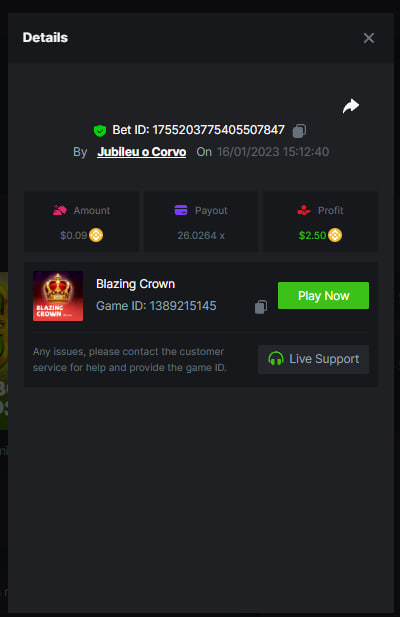Open Jubileu o Corvo user profile
Viewport: 400px width, 617px height.
[142, 152]
